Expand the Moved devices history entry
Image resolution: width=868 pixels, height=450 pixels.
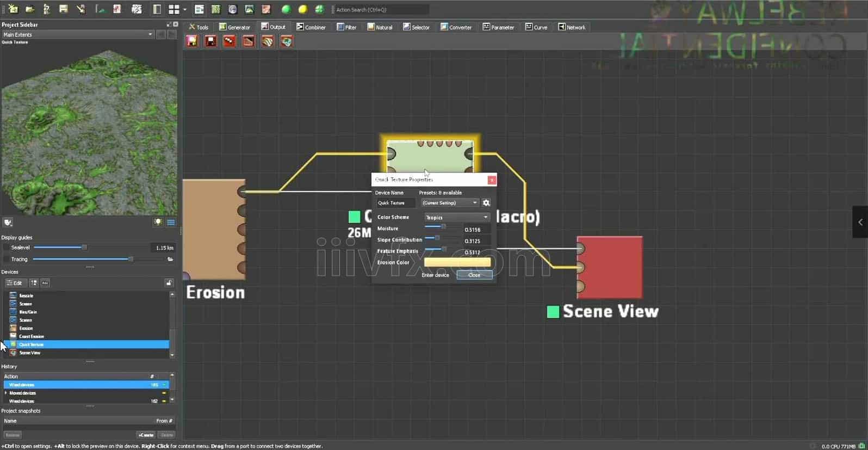[6, 393]
